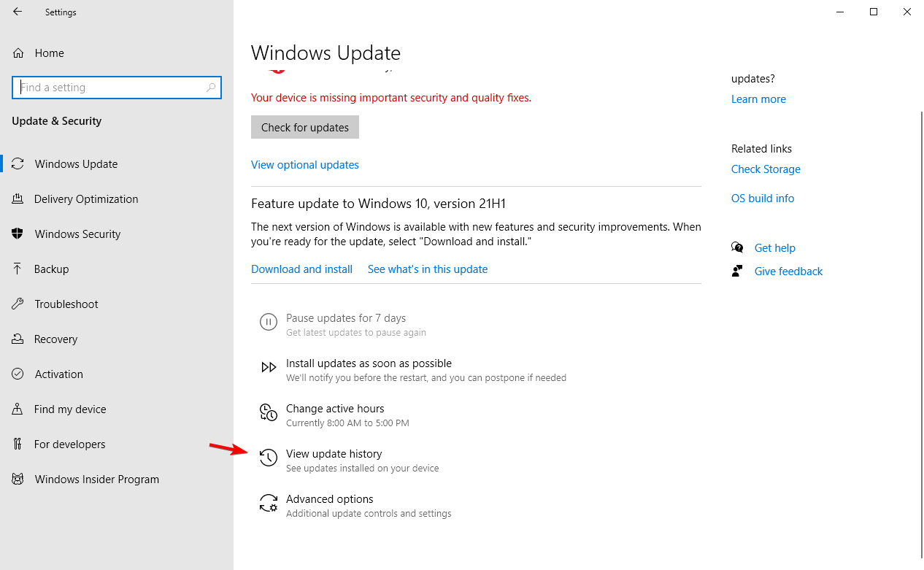Screen dimensions: 924x570
Task: Open View optional updates link
Action: 305,165
